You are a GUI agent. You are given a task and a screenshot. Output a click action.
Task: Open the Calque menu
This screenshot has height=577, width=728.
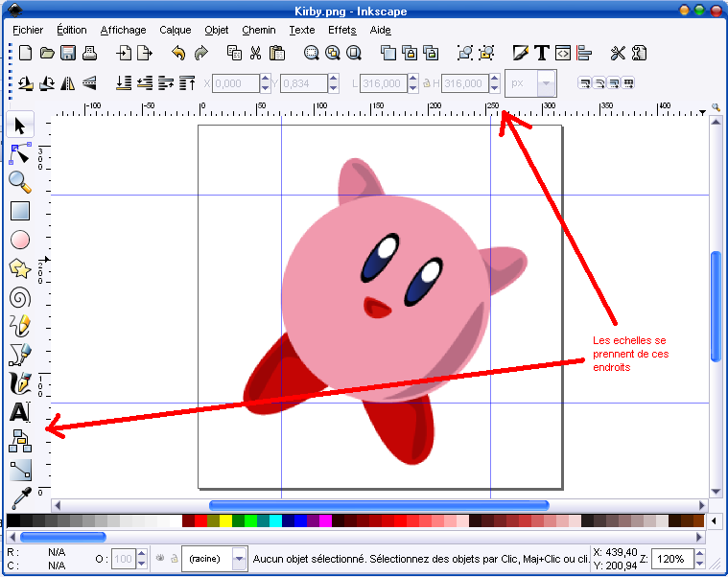point(175,30)
